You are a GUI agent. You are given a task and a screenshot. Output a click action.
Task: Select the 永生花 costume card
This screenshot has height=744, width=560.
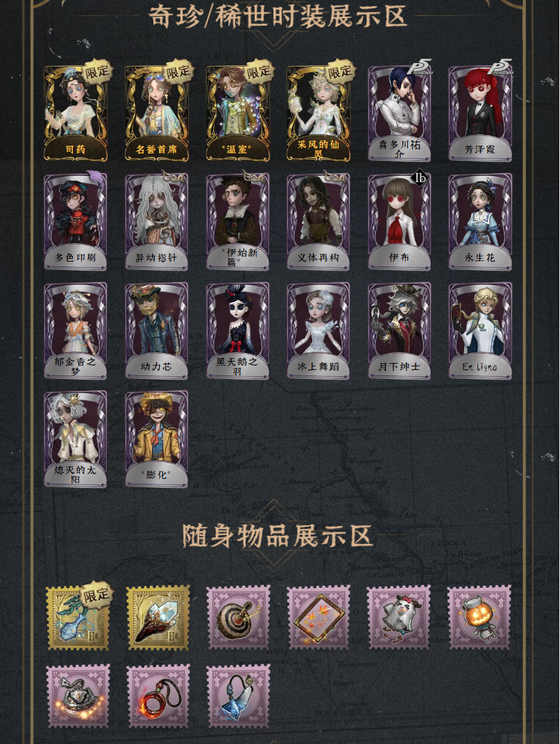point(480,221)
